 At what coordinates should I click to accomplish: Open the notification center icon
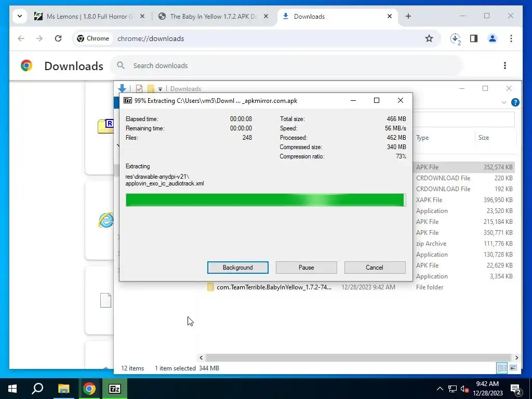[x=516, y=389]
